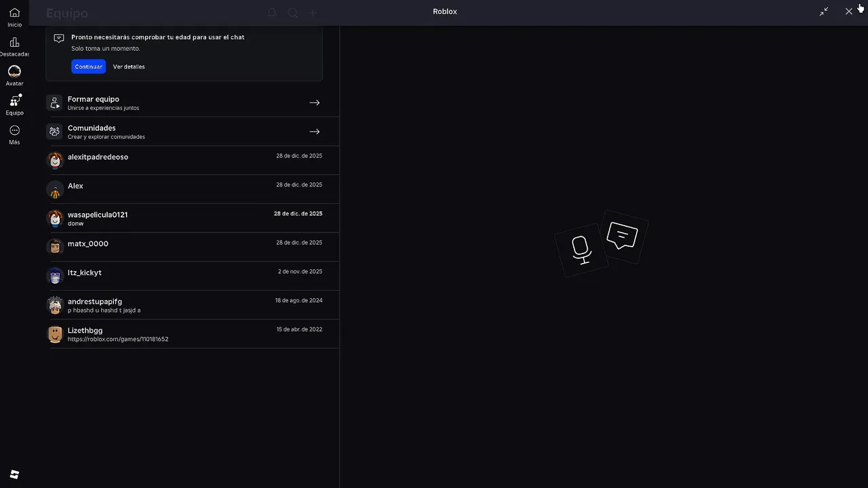Click matx_0000's avatar thumbnail
Image resolution: width=868 pixels, height=488 pixels.
tap(55, 247)
